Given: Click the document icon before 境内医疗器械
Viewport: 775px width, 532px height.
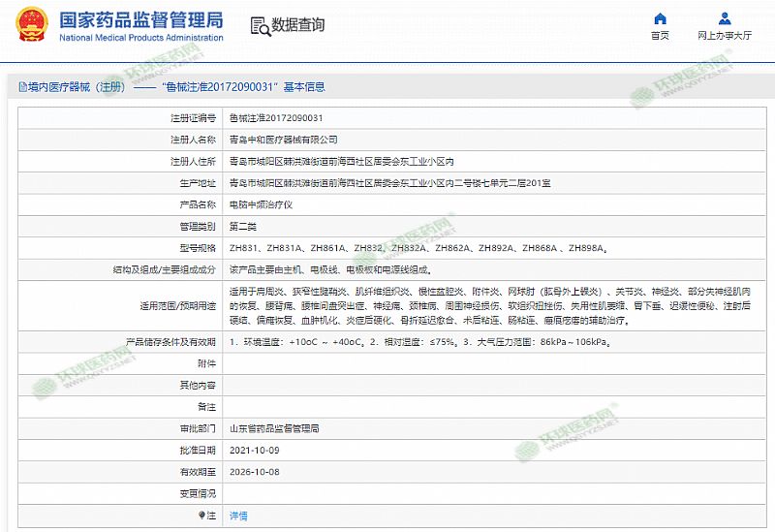Looking at the screenshot, I should click(x=21, y=86).
